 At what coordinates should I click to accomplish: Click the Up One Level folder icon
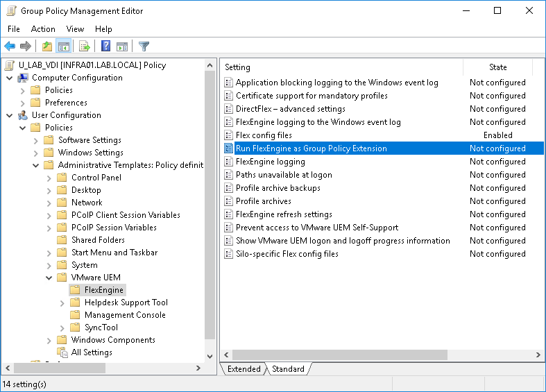click(46, 46)
